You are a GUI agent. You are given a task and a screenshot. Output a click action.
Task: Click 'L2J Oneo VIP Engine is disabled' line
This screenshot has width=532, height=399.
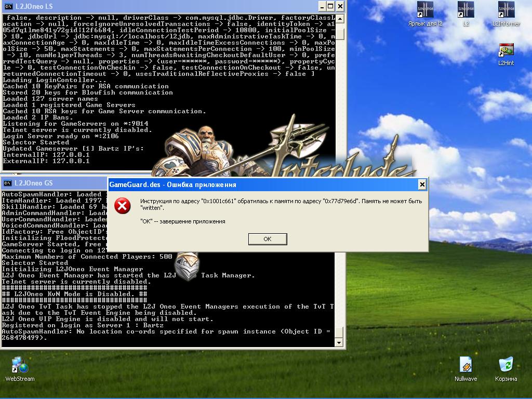(x=107, y=319)
